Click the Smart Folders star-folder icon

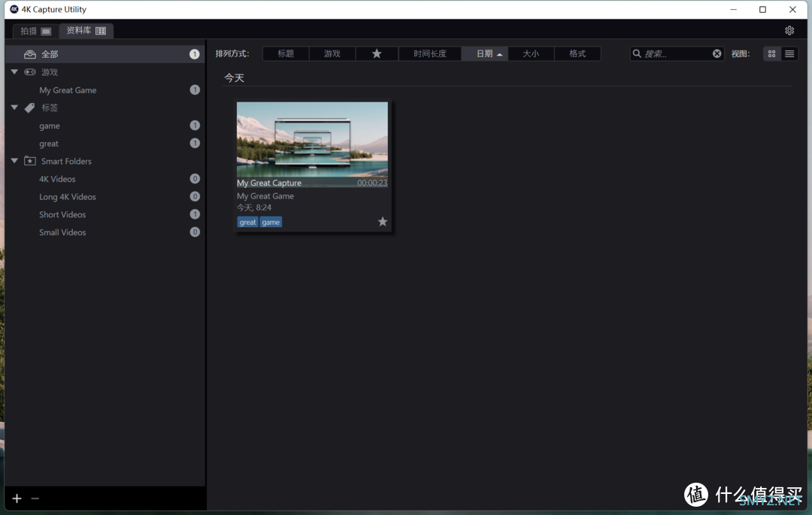(30, 161)
